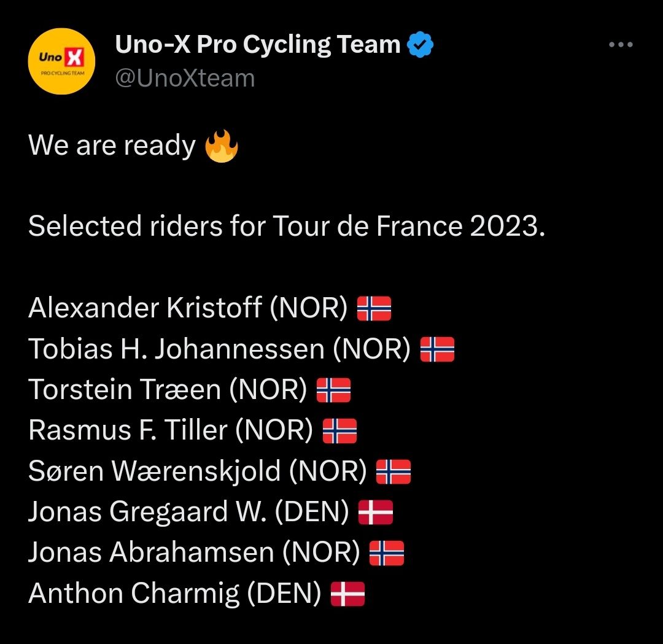Click the Danish flag next to Anthon Charmig
This screenshot has height=644, width=663.
[x=347, y=594]
